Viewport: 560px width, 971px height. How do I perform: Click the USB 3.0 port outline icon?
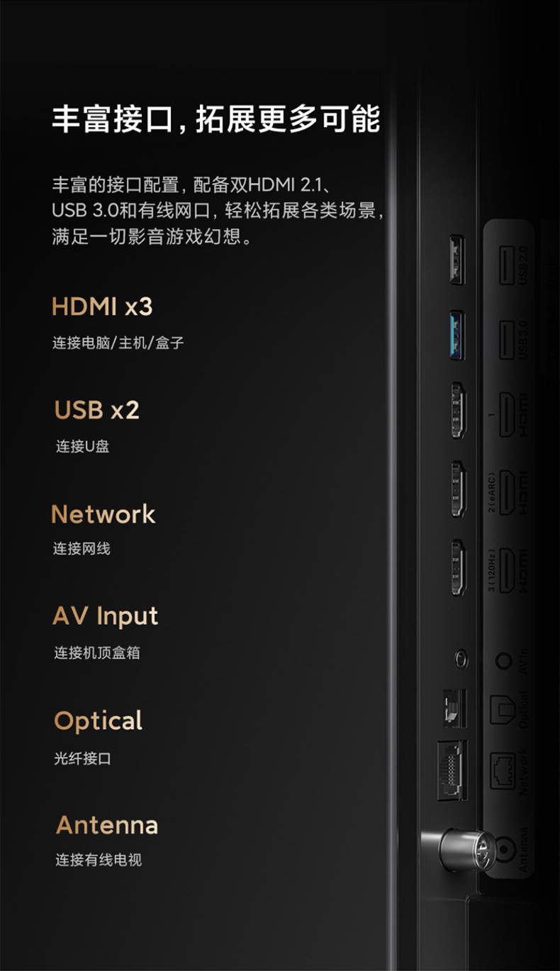508,340
